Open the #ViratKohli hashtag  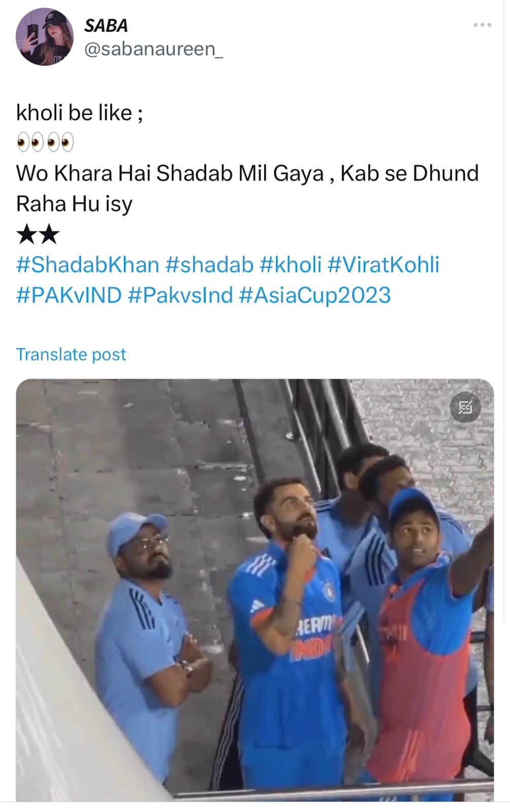pos(384,265)
